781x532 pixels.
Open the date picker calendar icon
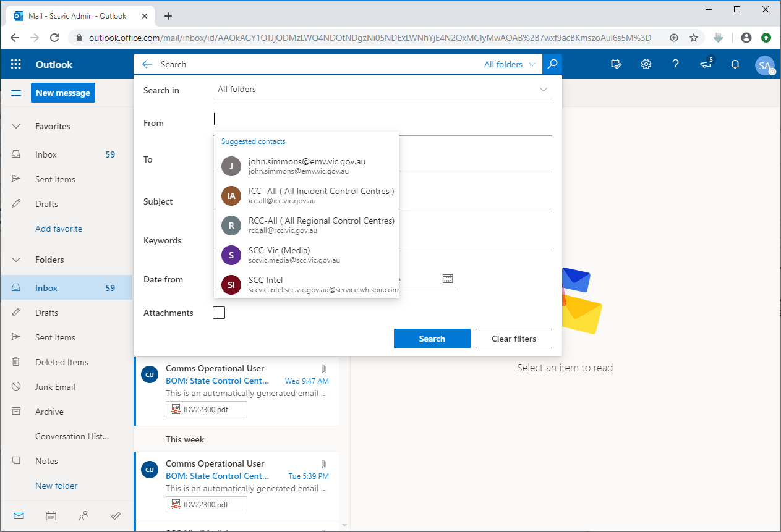448,279
